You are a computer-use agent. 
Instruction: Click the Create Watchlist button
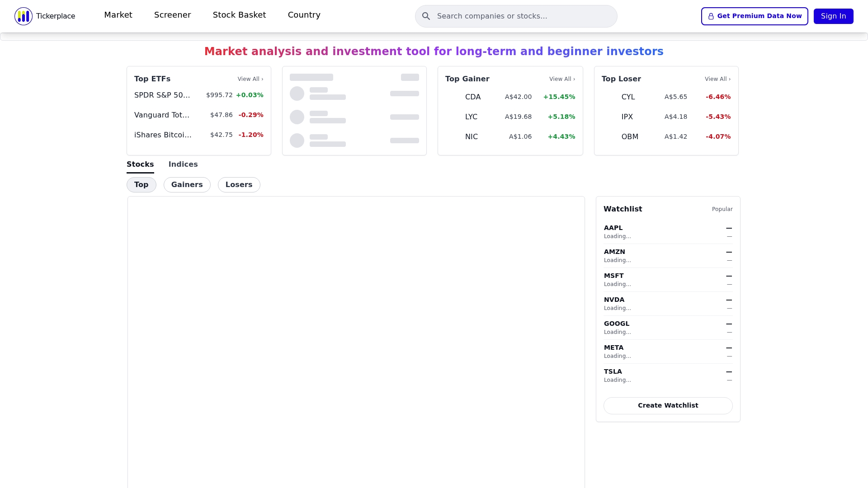(668, 406)
